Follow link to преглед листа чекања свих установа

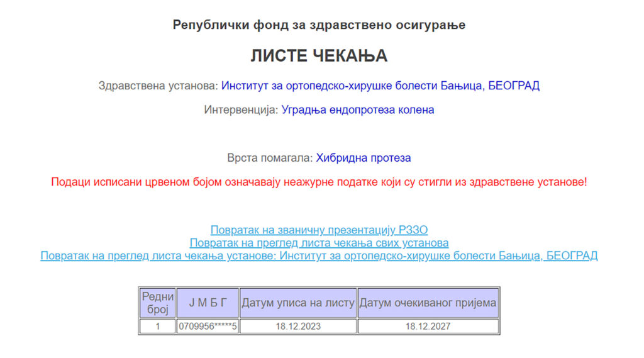coord(319,243)
